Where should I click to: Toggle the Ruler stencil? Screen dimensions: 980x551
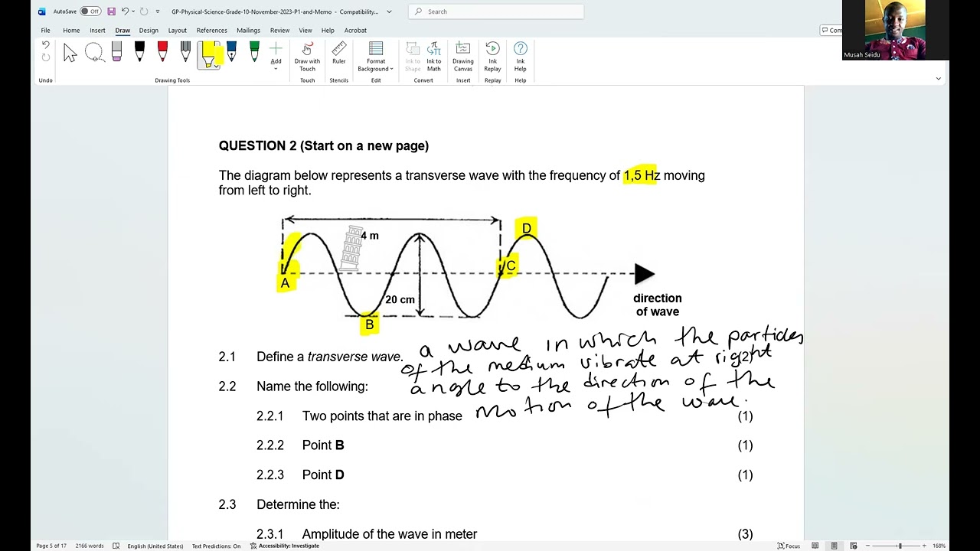[338, 54]
